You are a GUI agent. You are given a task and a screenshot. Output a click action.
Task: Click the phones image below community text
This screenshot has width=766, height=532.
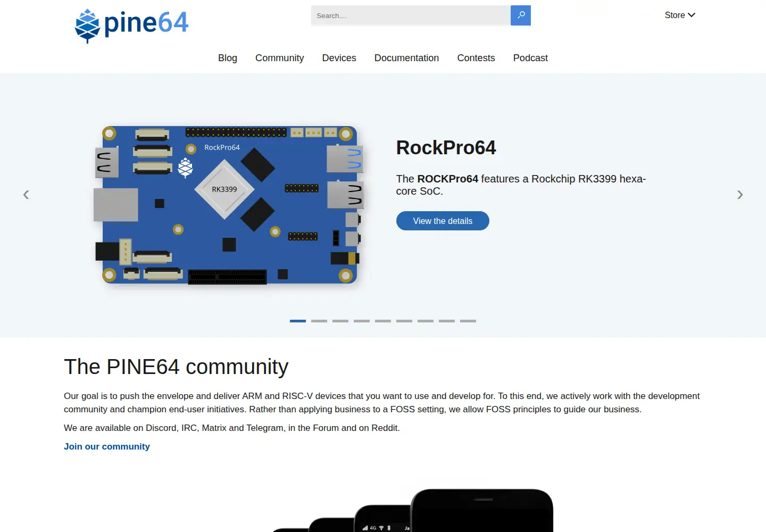(412, 510)
